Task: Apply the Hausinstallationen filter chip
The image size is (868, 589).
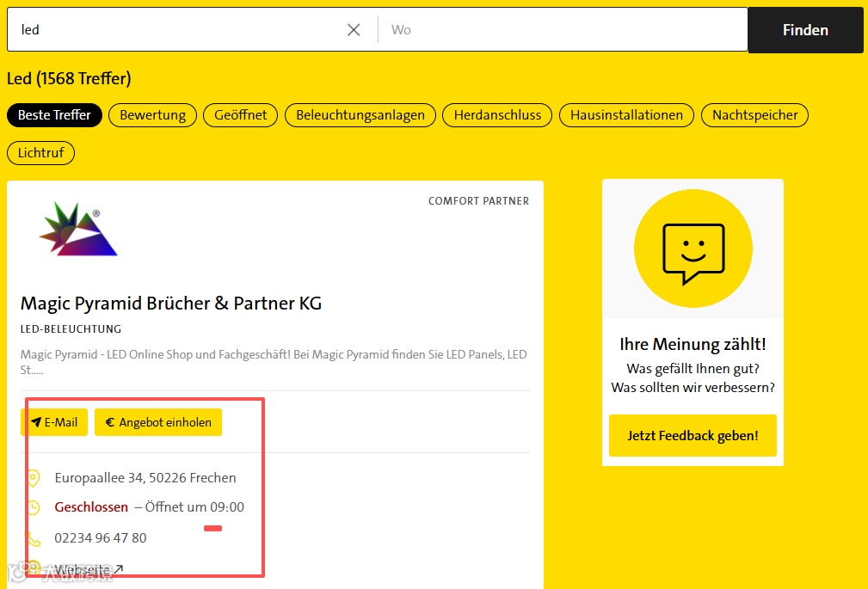Action: pyautogui.click(x=626, y=115)
